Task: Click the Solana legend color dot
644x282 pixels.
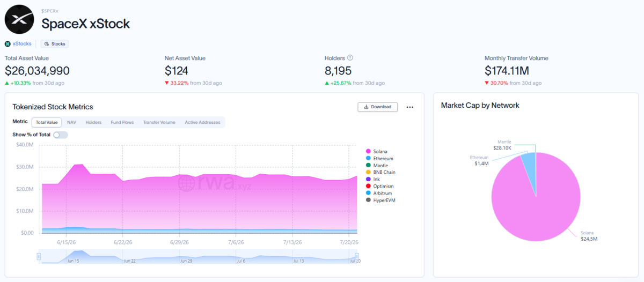Action: coord(368,152)
